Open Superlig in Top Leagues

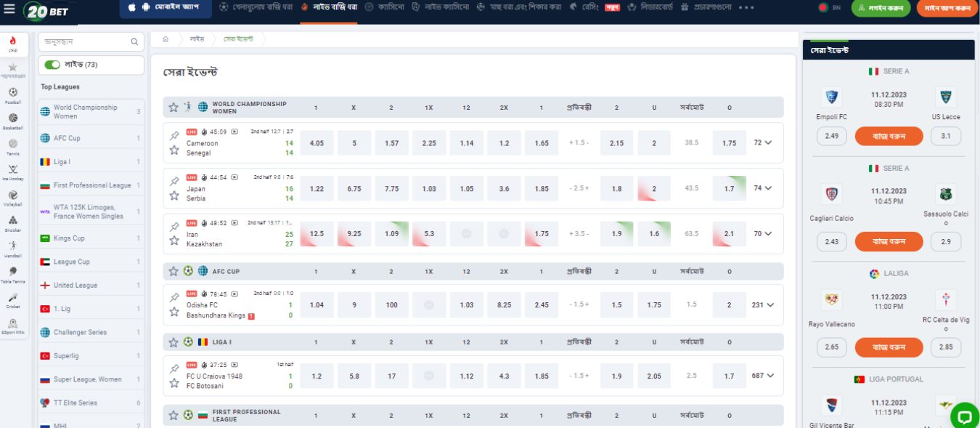pos(91,356)
